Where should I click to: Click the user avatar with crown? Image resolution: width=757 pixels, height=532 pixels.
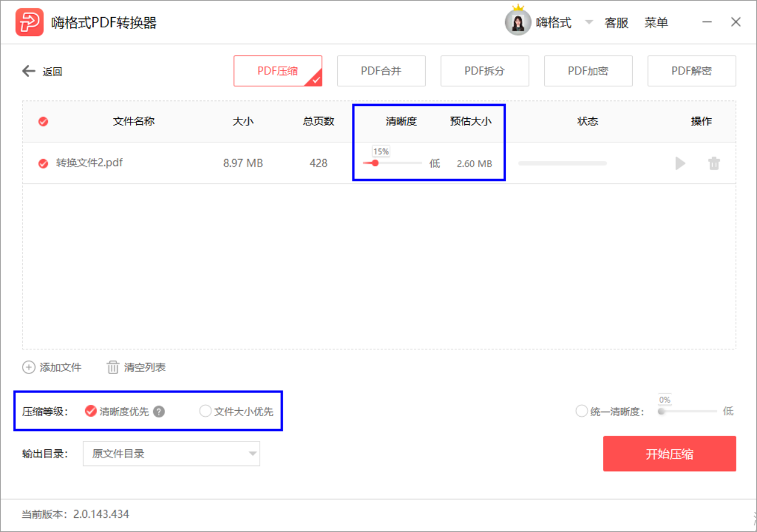517,21
